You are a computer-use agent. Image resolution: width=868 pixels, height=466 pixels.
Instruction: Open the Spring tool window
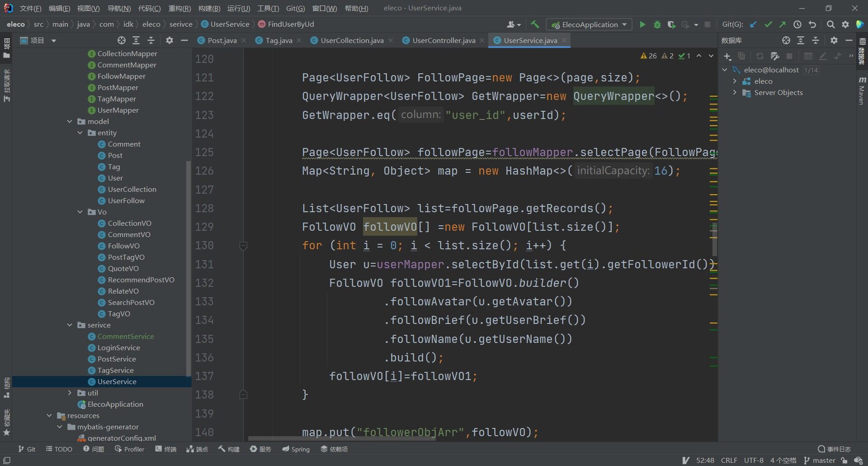coord(296,449)
